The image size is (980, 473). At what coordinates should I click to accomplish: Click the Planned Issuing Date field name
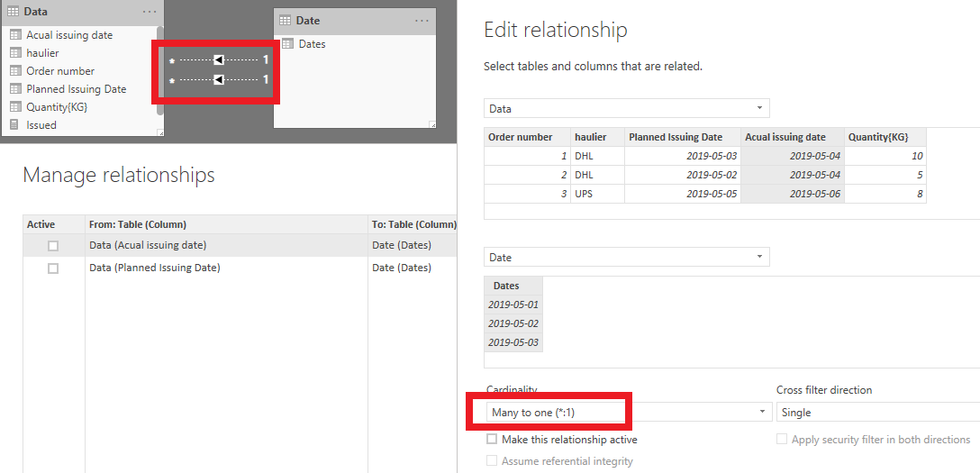point(77,89)
